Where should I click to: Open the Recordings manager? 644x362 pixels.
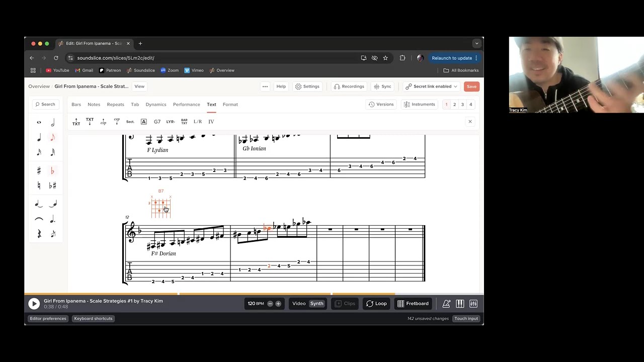pos(349,86)
